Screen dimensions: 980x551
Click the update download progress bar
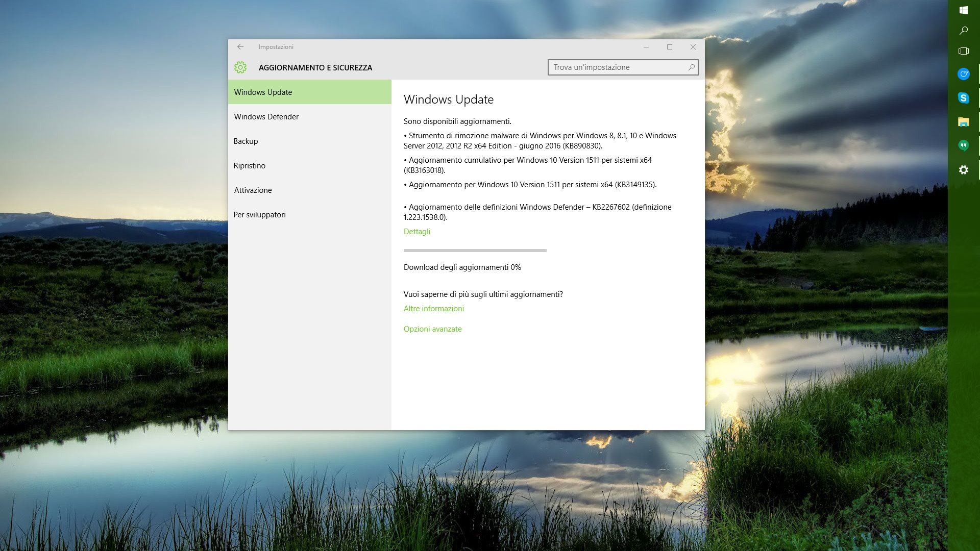[x=475, y=251]
